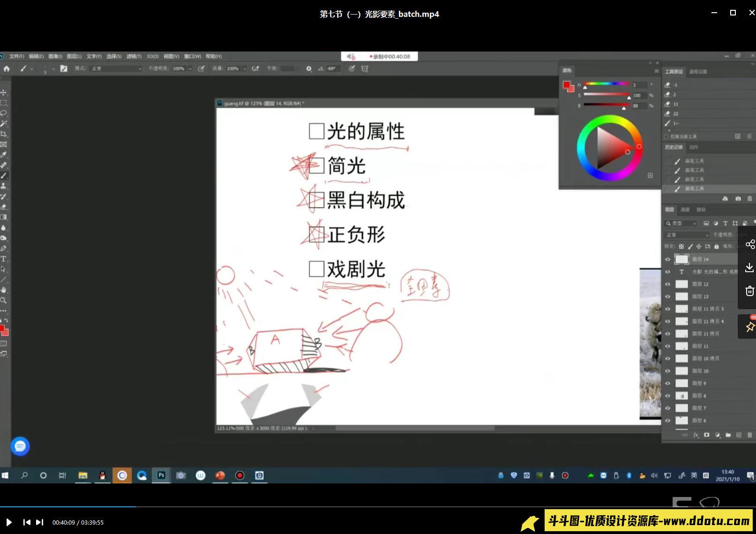The height and width of the screenshot is (534, 756).
Task: Open smoothing options gear icon
Action: (x=309, y=68)
